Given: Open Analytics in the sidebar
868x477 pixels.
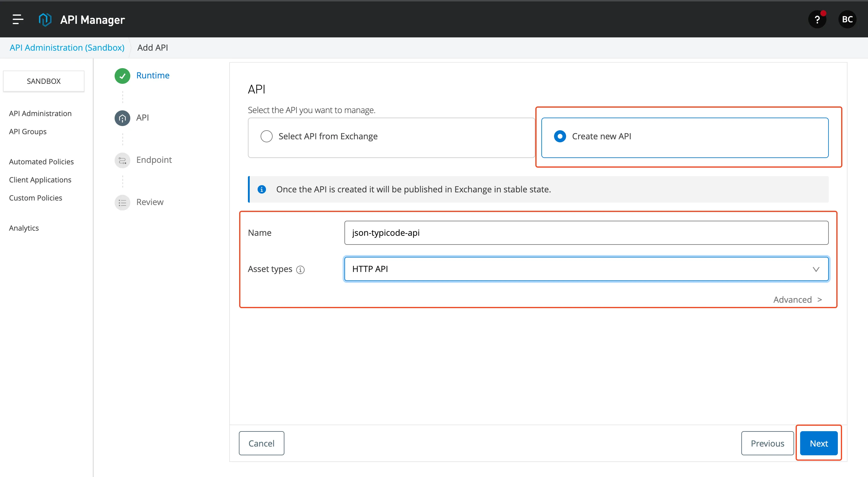Looking at the screenshot, I should (x=24, y=228).
